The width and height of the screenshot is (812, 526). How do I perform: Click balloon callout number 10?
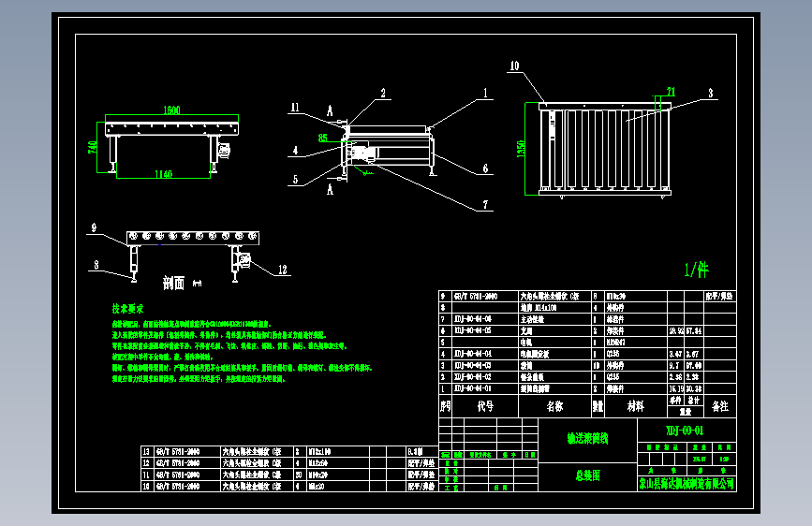[514, 66]
